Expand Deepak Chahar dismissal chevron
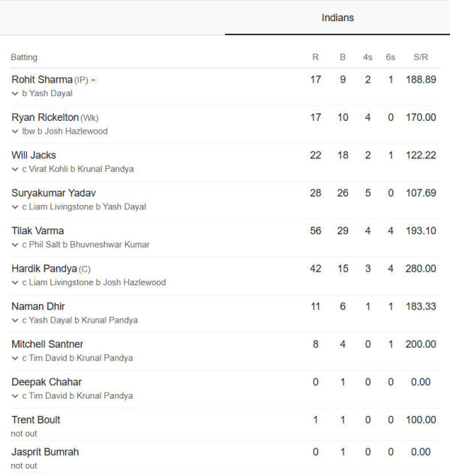This screenshot has height=476, width=450. pos(15,396)
